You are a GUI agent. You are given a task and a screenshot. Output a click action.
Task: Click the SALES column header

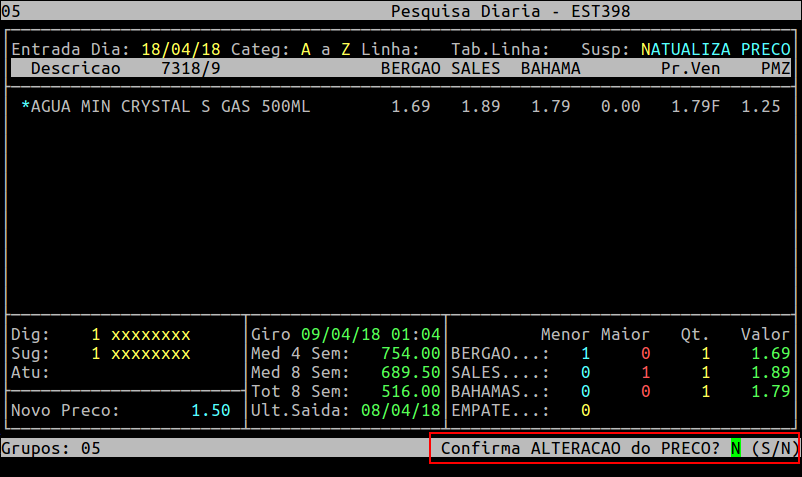[476, 68]
